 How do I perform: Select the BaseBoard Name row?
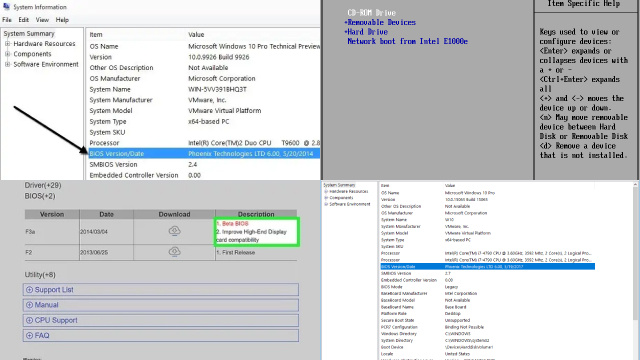(487, 307)
